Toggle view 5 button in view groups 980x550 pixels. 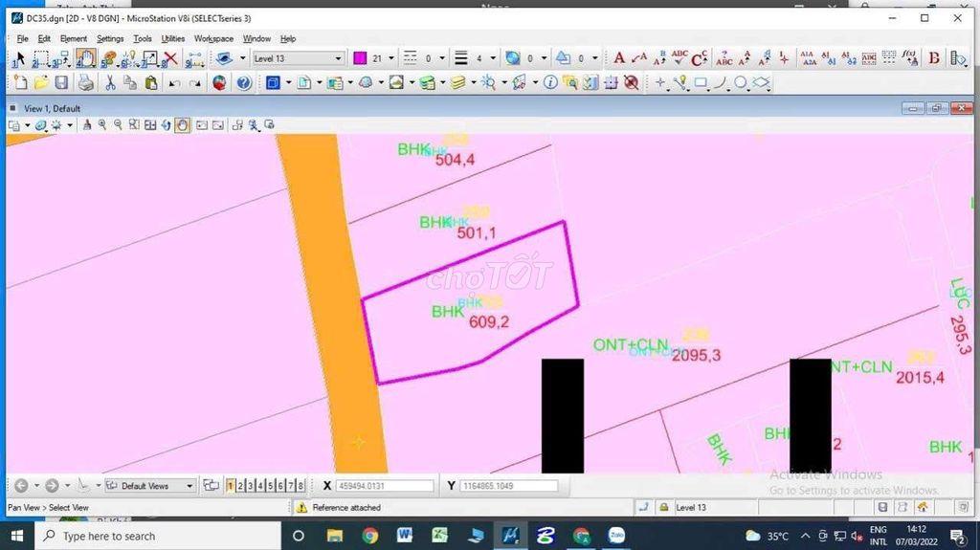[271, 486]
